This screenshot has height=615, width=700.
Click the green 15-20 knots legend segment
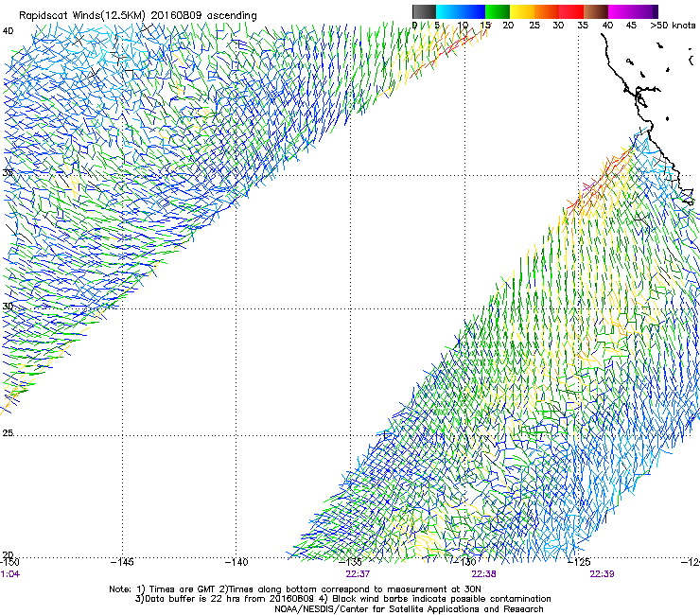click(x=498, y=11)
